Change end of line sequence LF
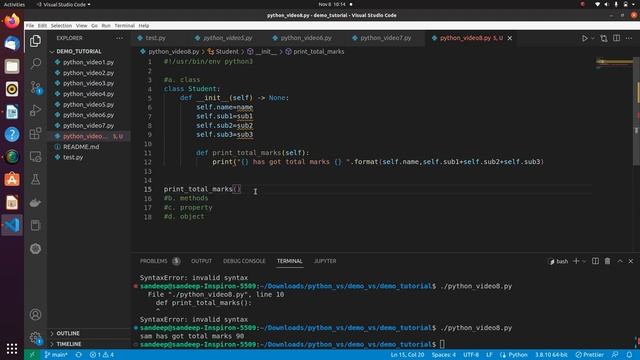Viewport: 640px width, 360px height. (489, 355)
